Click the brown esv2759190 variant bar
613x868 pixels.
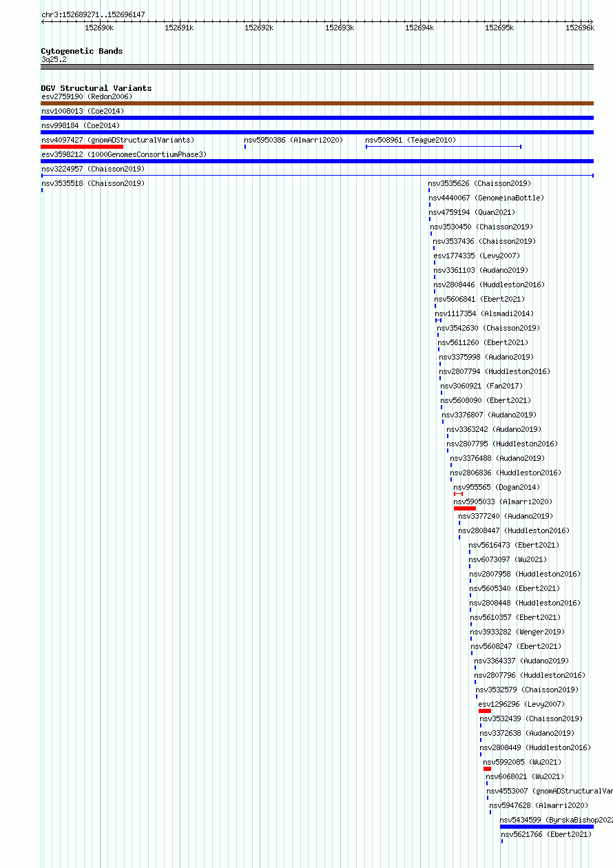click(x=317, y=103)
